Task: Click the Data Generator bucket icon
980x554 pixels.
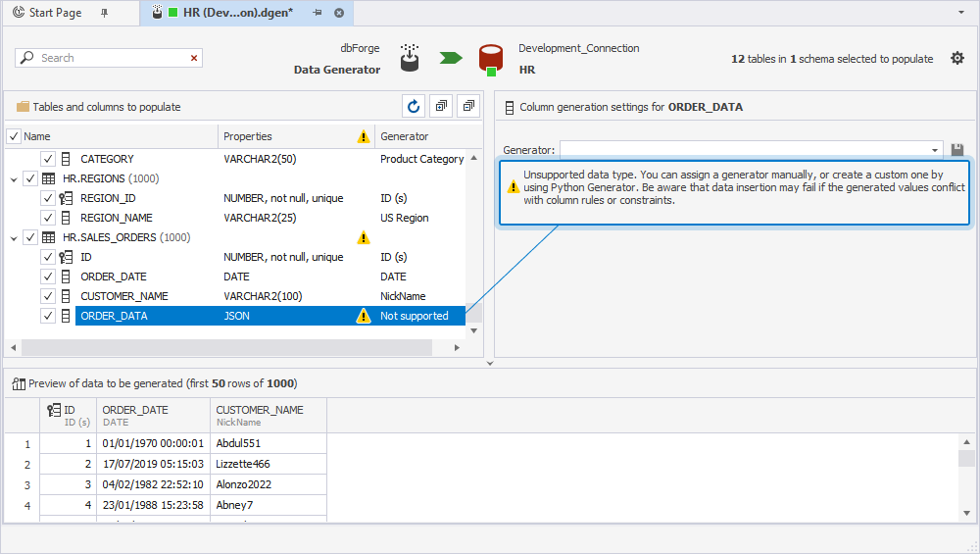Action: [x=410, y=58]
